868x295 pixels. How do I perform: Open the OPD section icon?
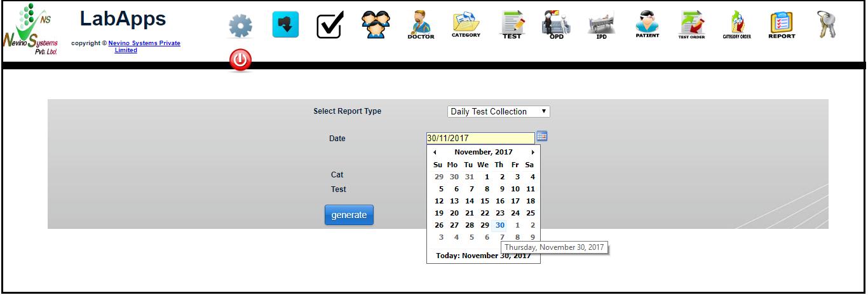(556, 25)
